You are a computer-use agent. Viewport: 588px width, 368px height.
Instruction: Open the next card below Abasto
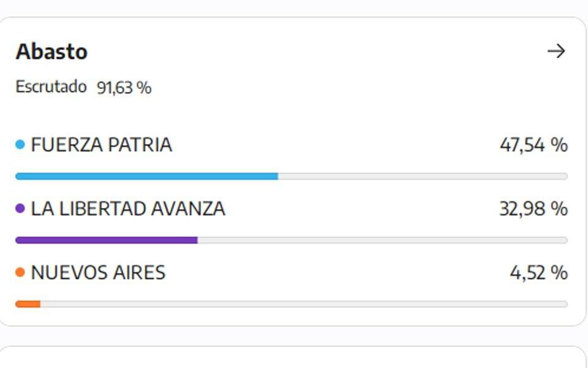pos(293,357)
